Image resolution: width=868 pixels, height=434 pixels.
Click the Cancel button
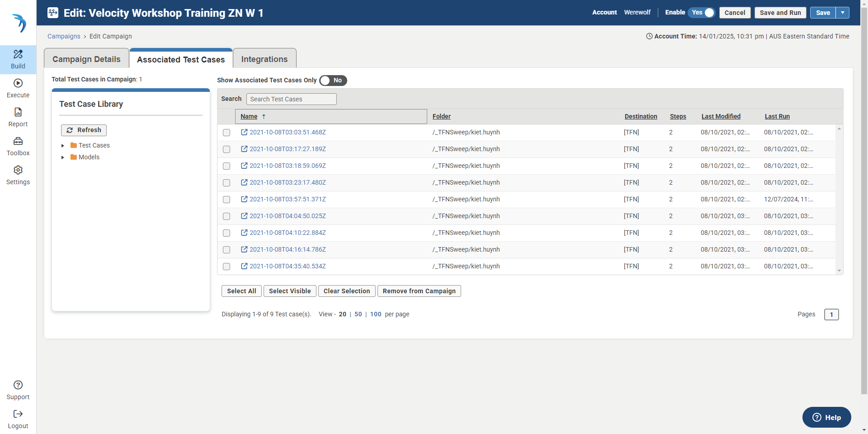[735, 13]
